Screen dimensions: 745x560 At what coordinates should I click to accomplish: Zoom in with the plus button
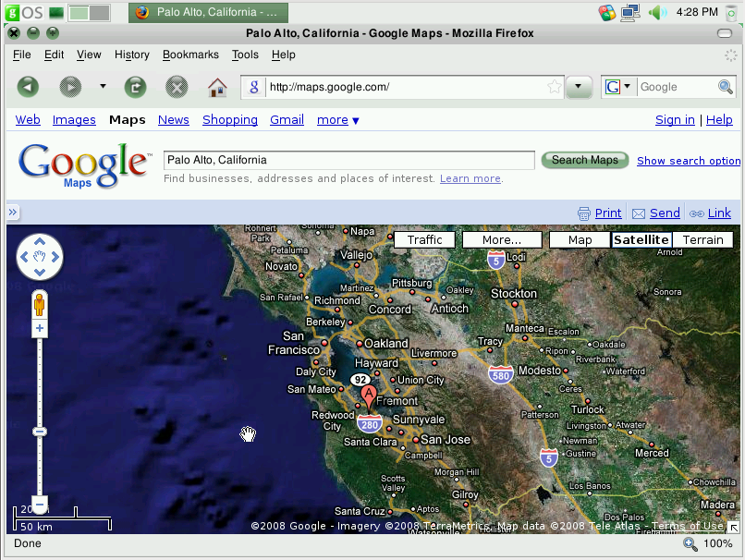coord(40,328)
